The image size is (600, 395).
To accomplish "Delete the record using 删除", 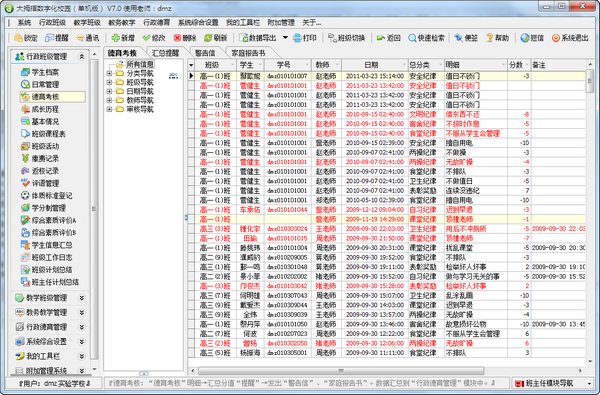I will tap(185, 38).
